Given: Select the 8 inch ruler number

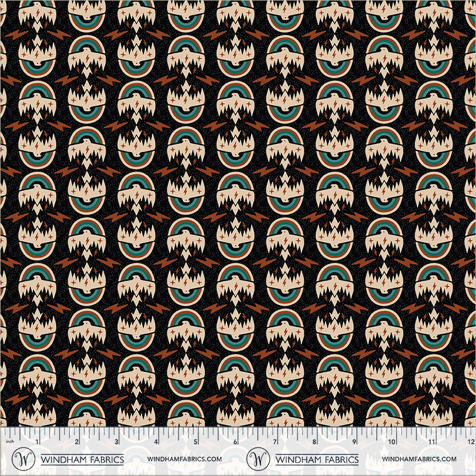Looking at the screenshot, I should (x=315, y=442).
